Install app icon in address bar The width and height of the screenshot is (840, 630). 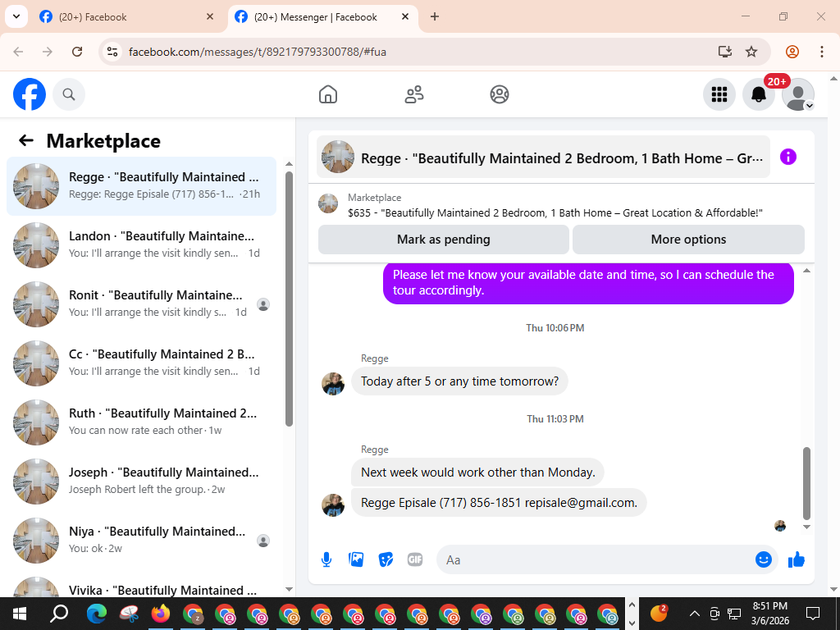[x=725, y=52]
